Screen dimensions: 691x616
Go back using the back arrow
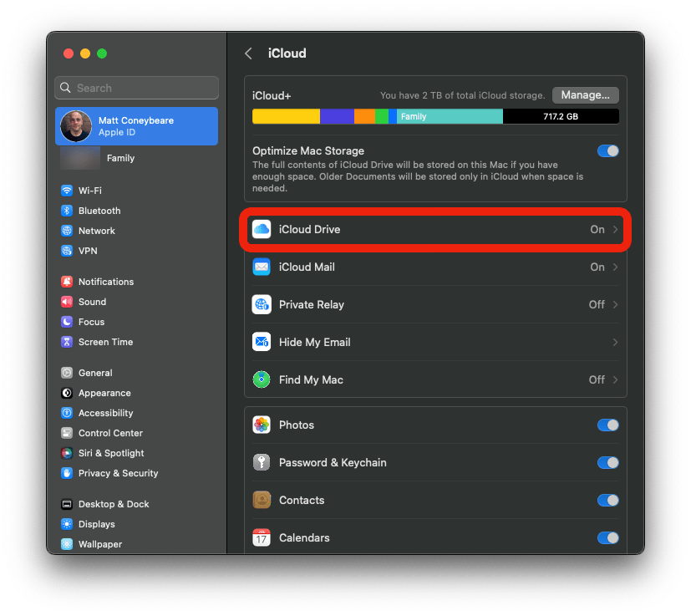pyautogui.click(x=248, y=53)
